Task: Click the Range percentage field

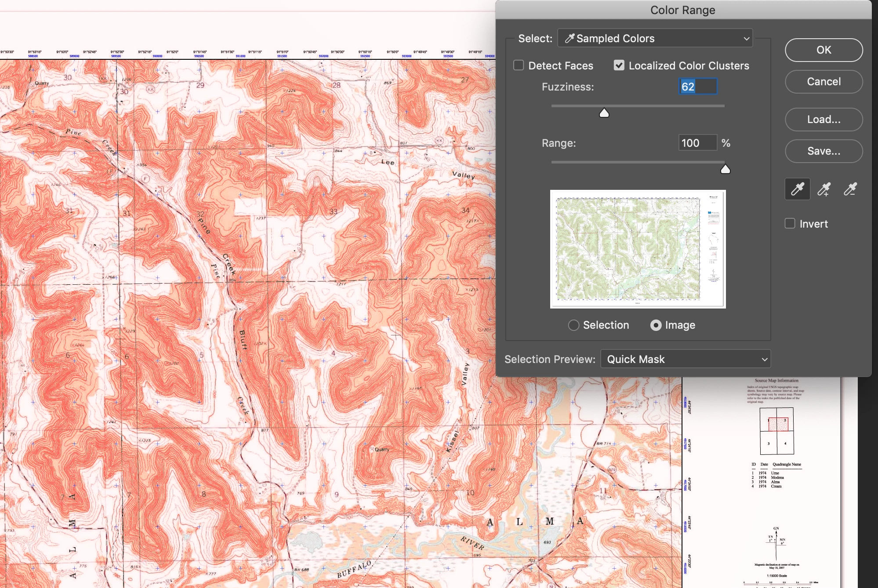Action: tap(697, 143)
